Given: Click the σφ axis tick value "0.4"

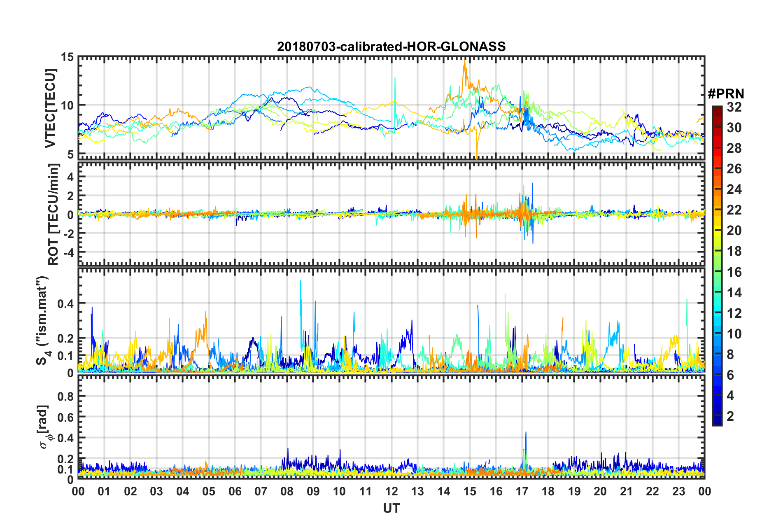Looking at the screenshot, I should click(x=65, y=438).
